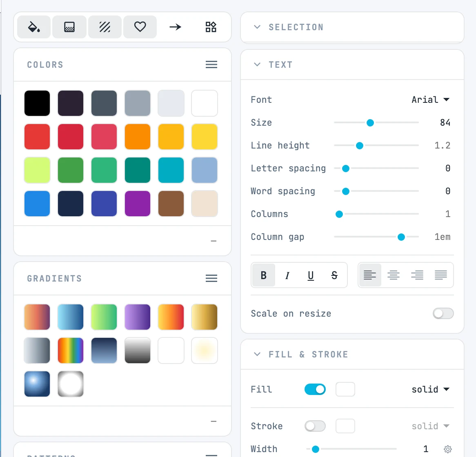The image size is (476, 457).
Task: Align text to the left
Action: [370, 275]
